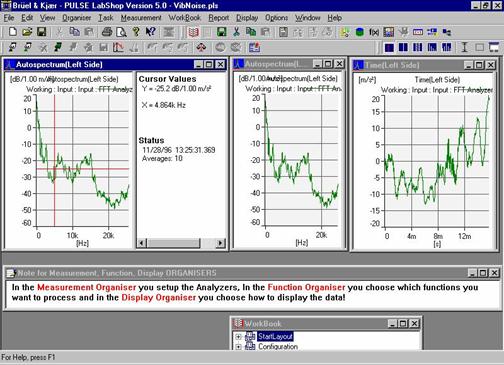This screenshot has width=504, height=365.
Task: Click the f(x) Function Organiser icon
Action: point(374,32)
